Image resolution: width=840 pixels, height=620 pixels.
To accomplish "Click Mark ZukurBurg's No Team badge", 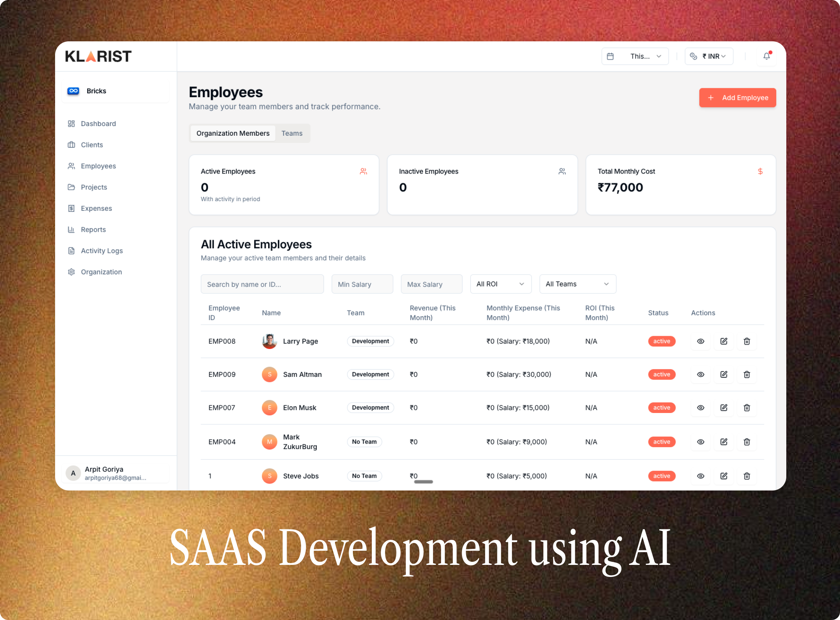I will [x=364, y=442].
